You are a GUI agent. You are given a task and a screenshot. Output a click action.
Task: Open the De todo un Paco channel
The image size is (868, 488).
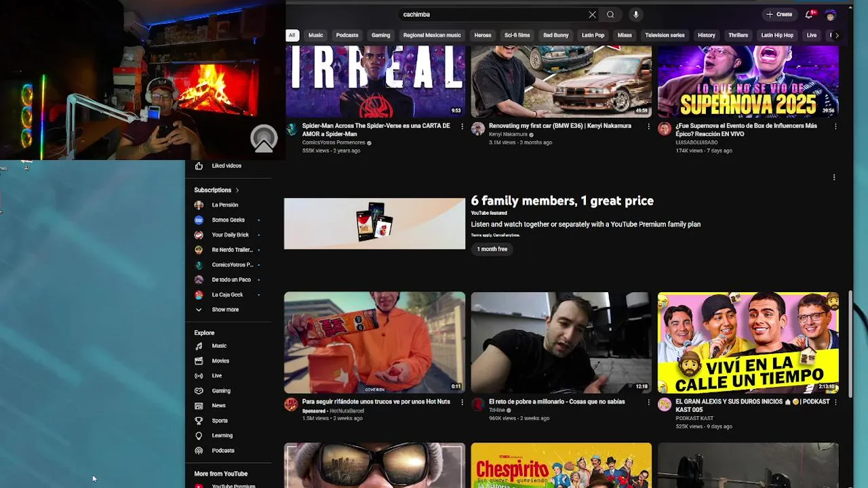(231, 280)
